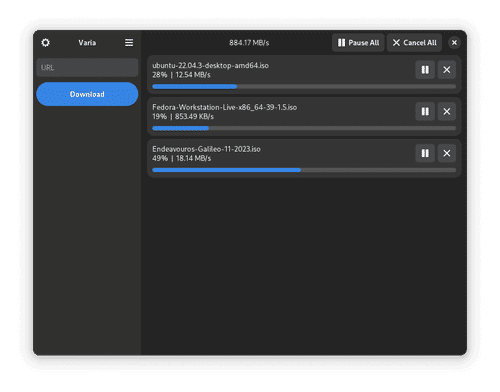This screenshot has height=392, width=500.
Task: Pause the ubuntu-22.04.3 download
Action: (x=425, y=70)
